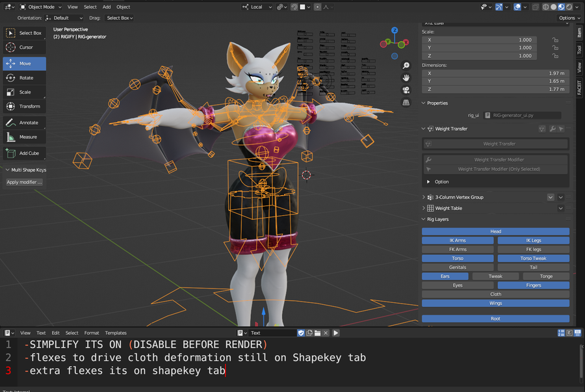The height and width of the screenshot is (392, 585).
Task: Switch to the Scale tool
Action: pos(24,92)
